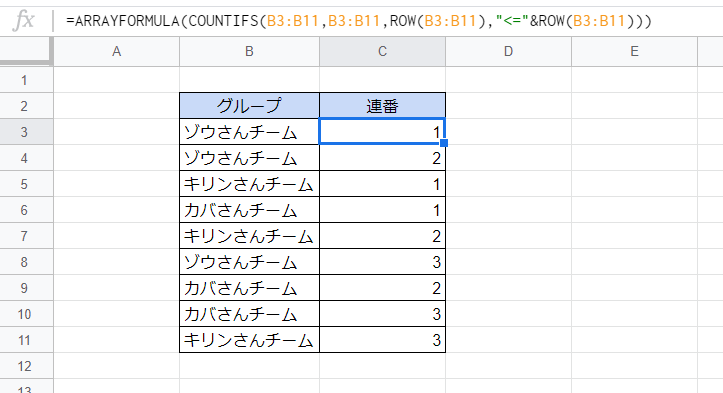
Task: Select row 9 header
Action: point(27,288)
